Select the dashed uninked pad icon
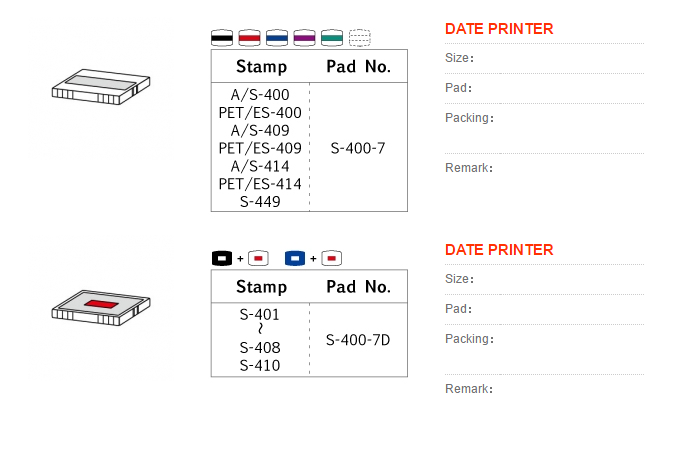Screen dimensions: 698x464 (360, 38)
